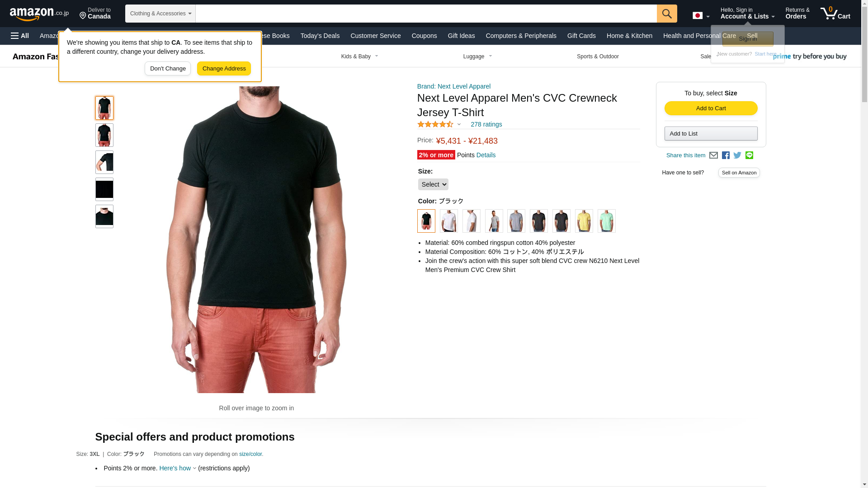Click the Amazon.co.jp logo
The height and width of the screenshot is (488, 868).
pyautogui.click(x=39, y=14)
